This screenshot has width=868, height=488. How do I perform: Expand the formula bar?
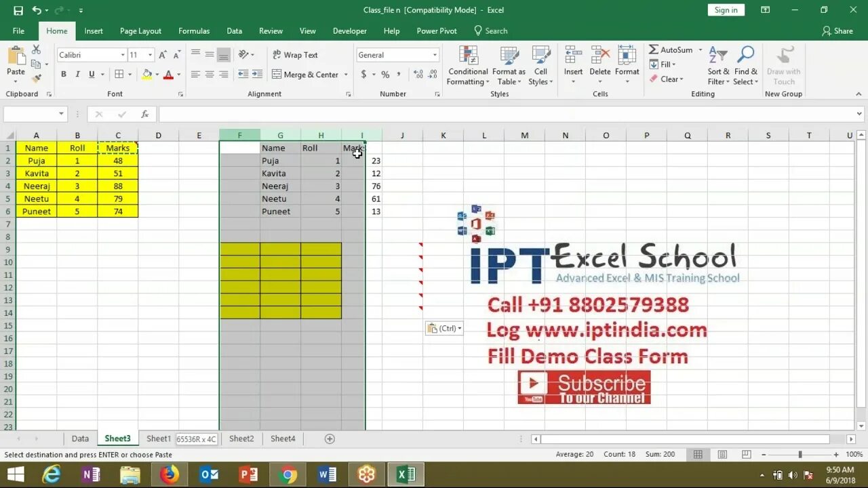click(859, 115)
